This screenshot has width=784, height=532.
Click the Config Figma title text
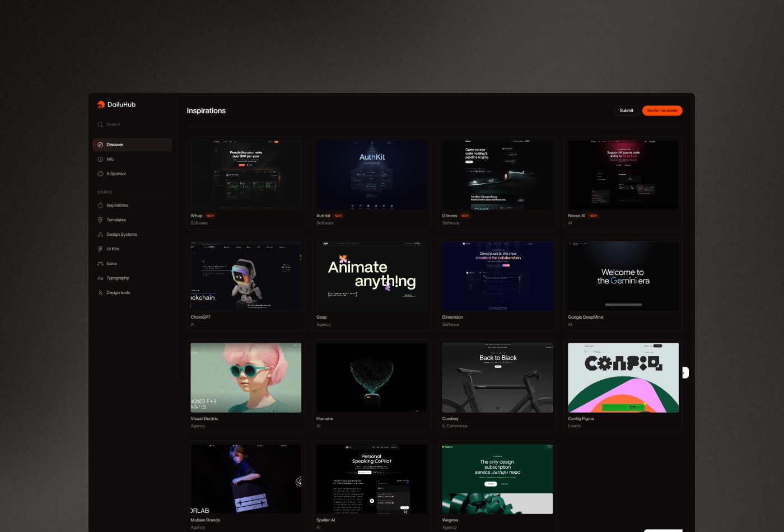tap(581, 418)
